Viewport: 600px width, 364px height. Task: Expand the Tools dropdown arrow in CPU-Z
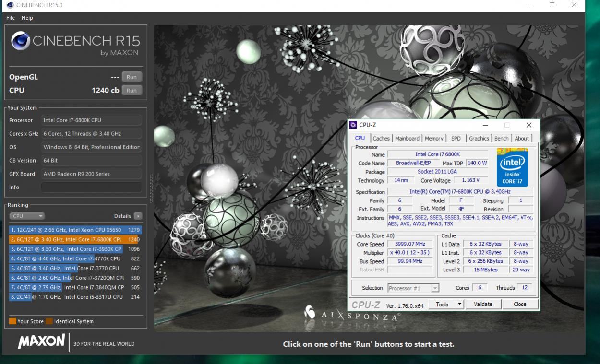point(459,304)
